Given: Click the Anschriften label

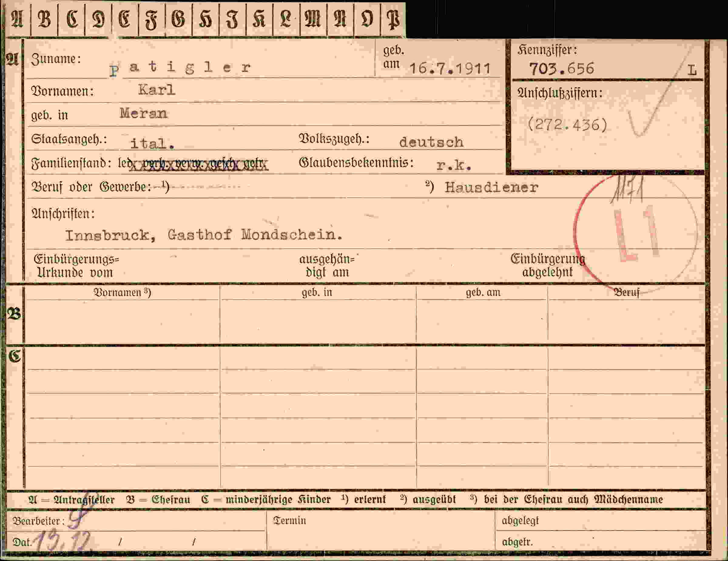Looking at the screenshot, I should 63,214.
